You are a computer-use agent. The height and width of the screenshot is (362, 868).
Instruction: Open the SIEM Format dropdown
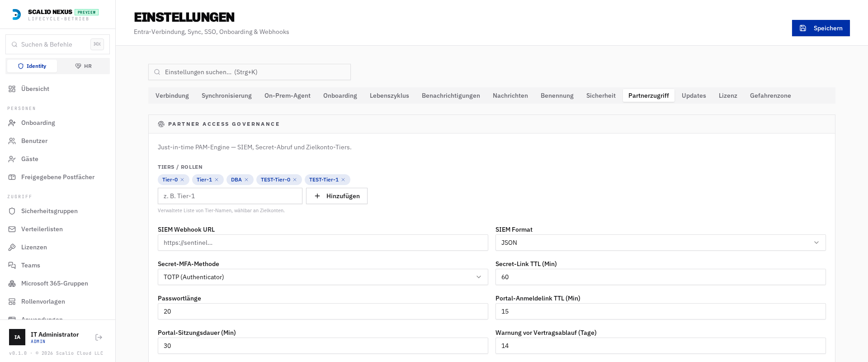660,243
